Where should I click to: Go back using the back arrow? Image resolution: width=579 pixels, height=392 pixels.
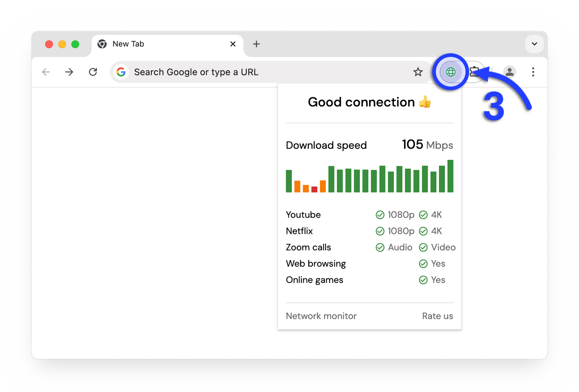46,72
